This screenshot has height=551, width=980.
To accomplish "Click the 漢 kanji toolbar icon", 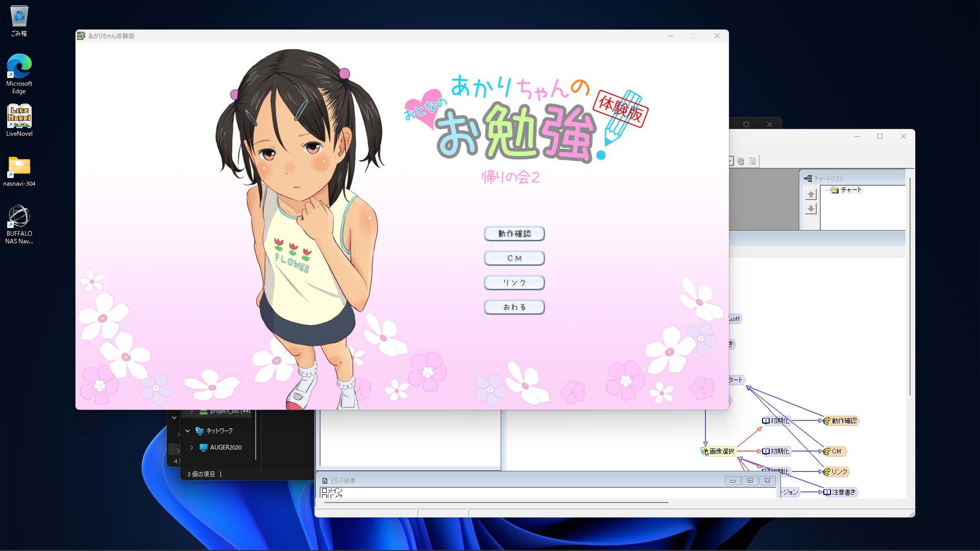I will click(753, 161).
